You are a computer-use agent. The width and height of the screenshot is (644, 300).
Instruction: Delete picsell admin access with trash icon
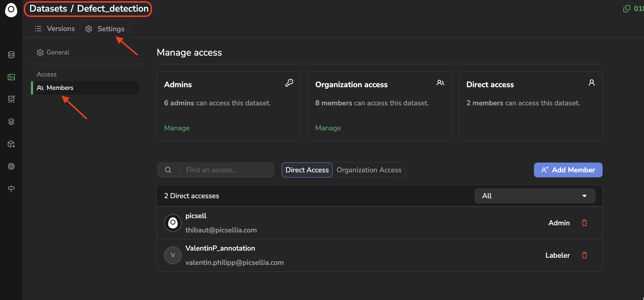tap(584, 223)
